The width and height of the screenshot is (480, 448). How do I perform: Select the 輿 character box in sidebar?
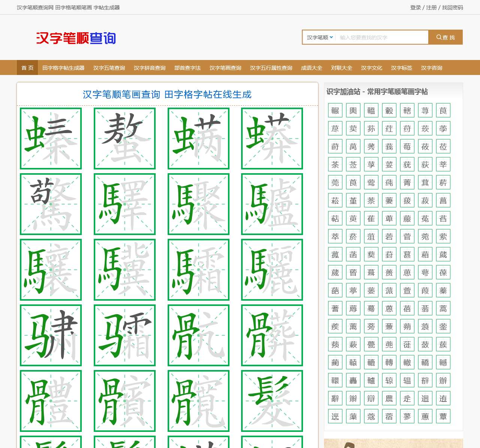(353, 111)
